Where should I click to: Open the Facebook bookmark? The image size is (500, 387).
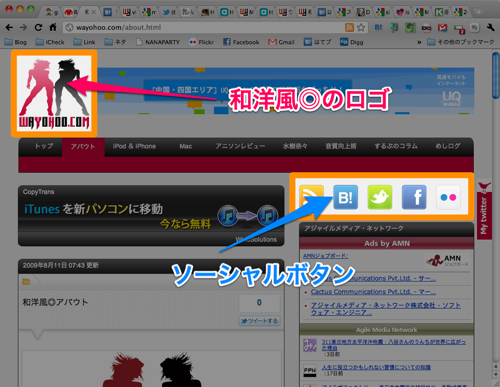[241, 42]
